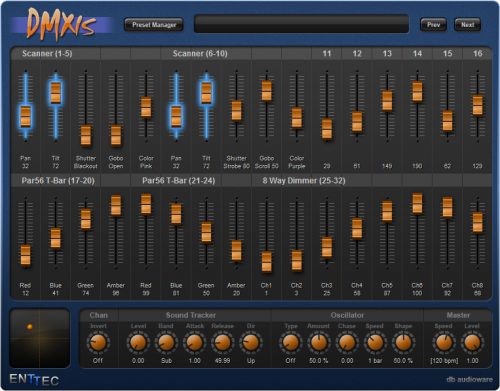Image resolution: width=500 pixels, height=391 pixels.
Task: Click the orange dot in XY pad
Action: 30,327
